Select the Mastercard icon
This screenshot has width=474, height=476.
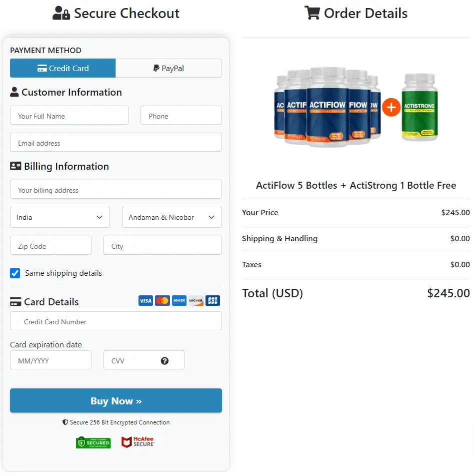pyautogui.click(x=162, y=300)
